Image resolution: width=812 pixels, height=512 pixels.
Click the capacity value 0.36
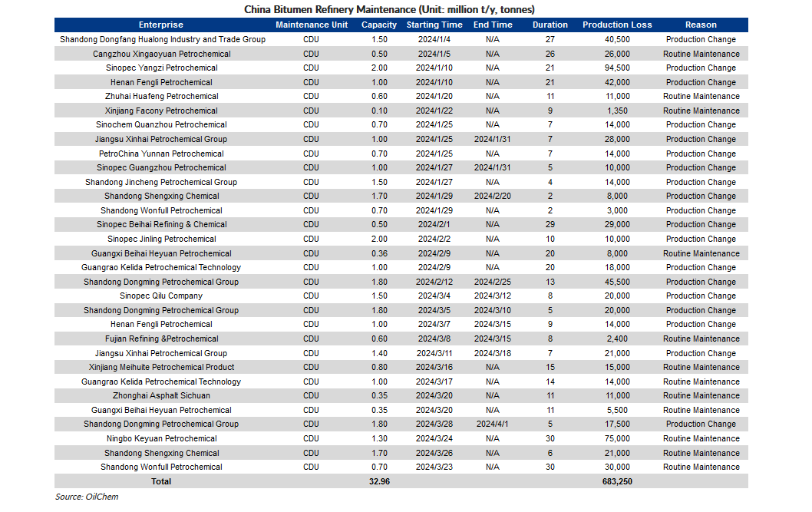[379, 253]
